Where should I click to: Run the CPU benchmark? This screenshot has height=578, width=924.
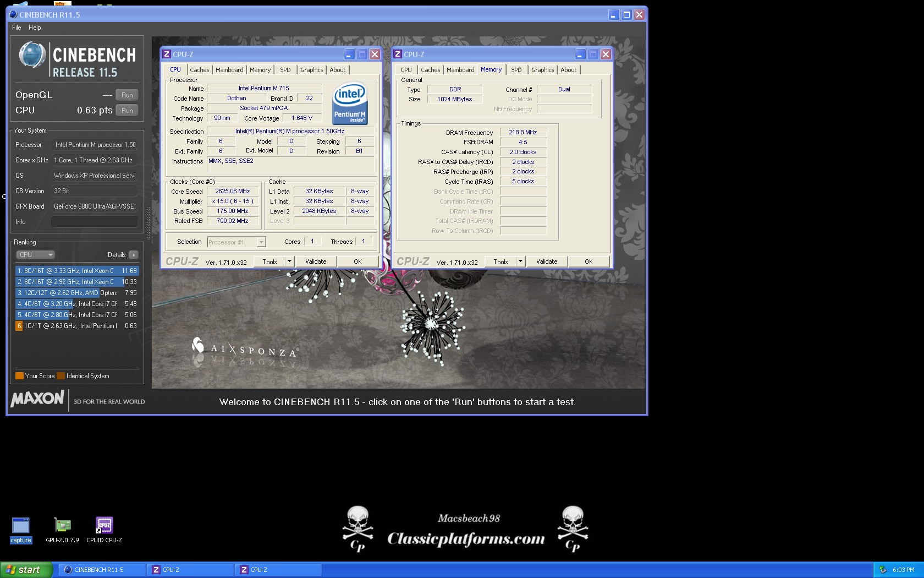point(127,111)
